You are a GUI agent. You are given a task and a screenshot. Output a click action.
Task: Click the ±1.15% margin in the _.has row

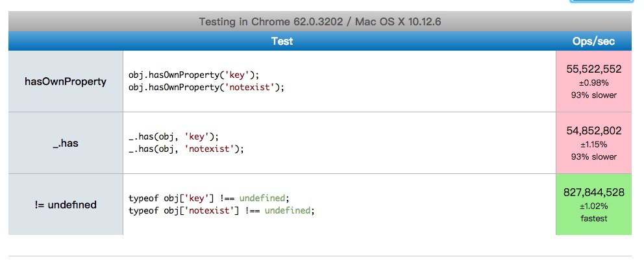click(594, 144)
